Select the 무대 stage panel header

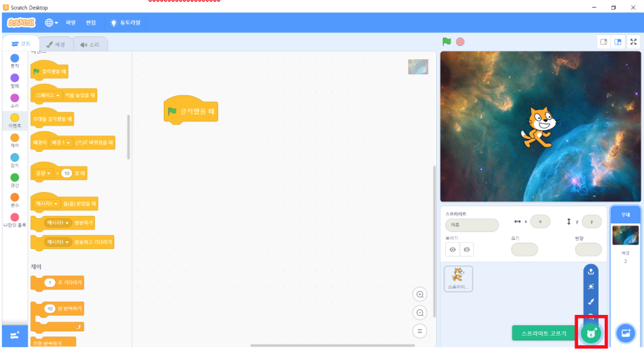point(625,215)
